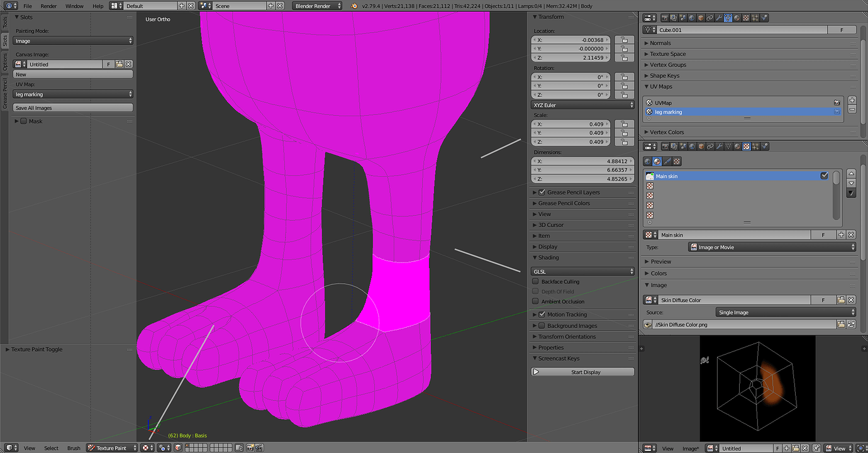Open the Image or Movie type dropdown
The height and width of the screenshot is (453, 868).
coord(772,247)
